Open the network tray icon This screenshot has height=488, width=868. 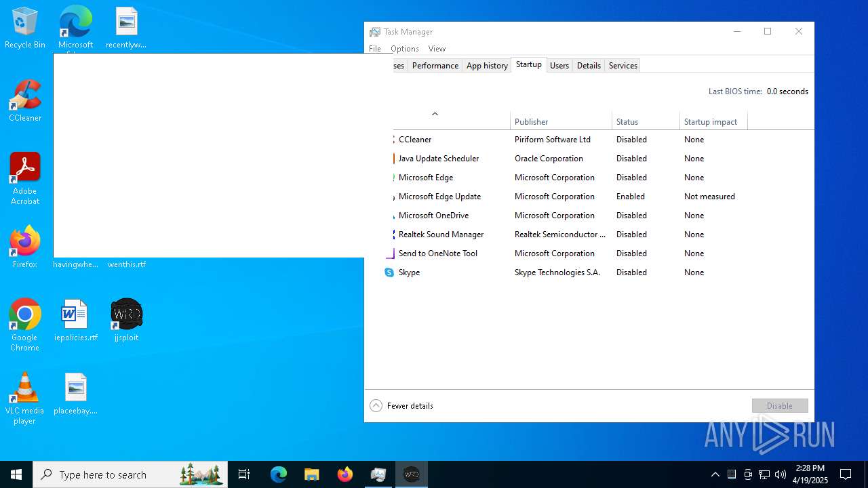(764, 474)
